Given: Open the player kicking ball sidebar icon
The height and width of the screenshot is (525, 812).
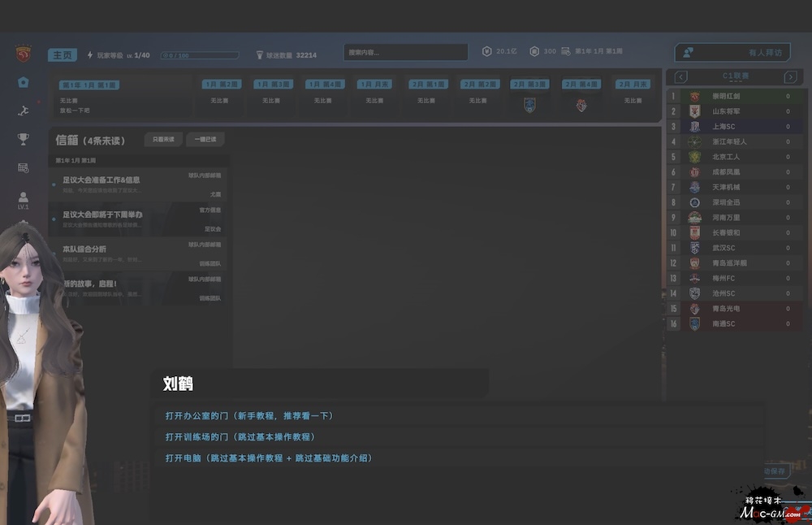Looking at the screenshot, I should coord(24,111).
